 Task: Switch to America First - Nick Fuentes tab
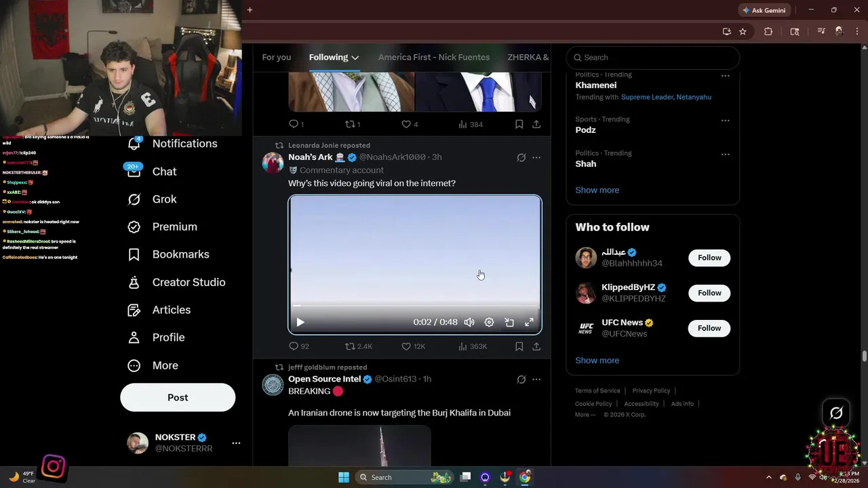[434, 57]
